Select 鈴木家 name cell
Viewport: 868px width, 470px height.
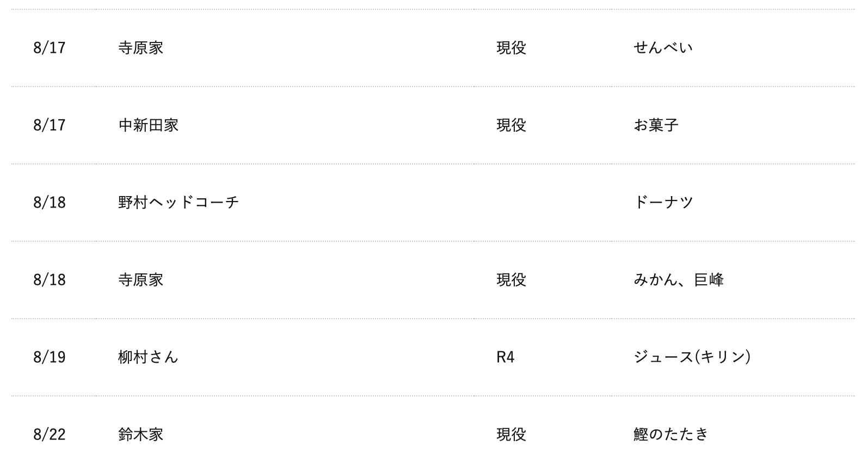point(140,435)
